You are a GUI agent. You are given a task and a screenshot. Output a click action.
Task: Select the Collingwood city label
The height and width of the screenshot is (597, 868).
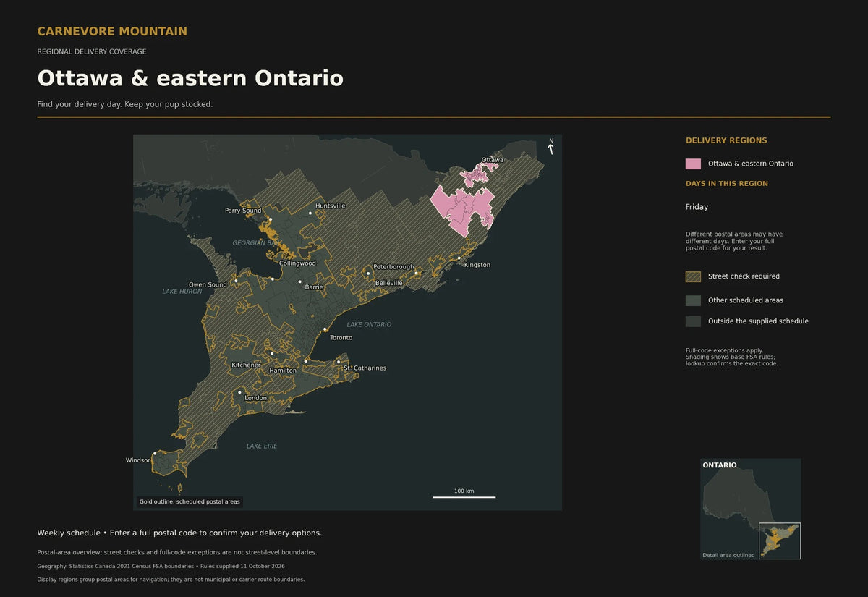(x=297, y=263)
